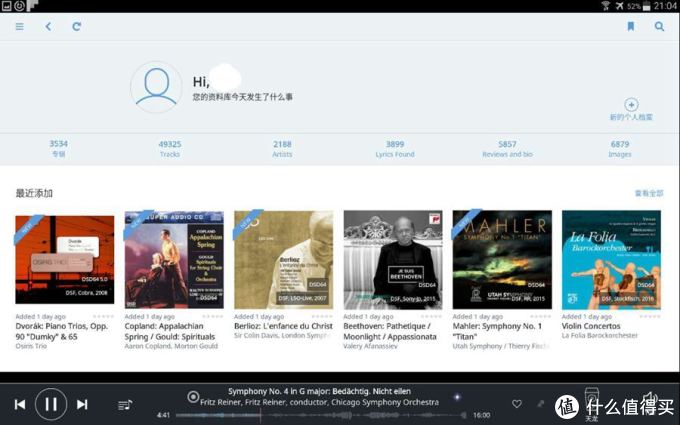Open bookmarks icon in top bar

(x=631, y=26)
